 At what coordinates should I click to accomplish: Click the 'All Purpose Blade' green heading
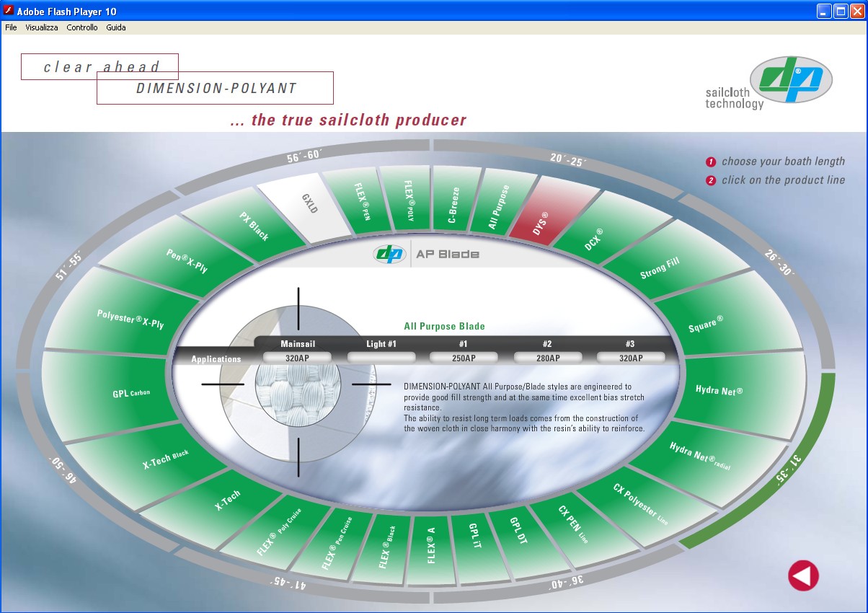pyautogui.click(x=444, y=326)
